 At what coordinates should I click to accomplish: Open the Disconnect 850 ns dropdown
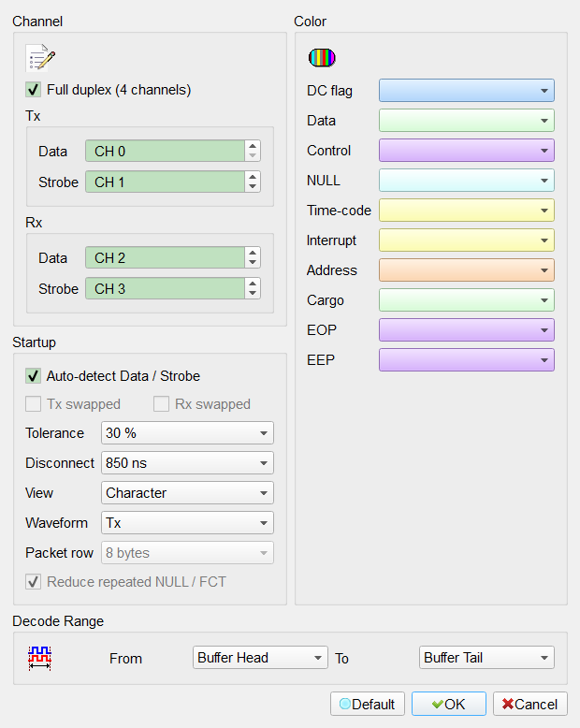[187, 463]
